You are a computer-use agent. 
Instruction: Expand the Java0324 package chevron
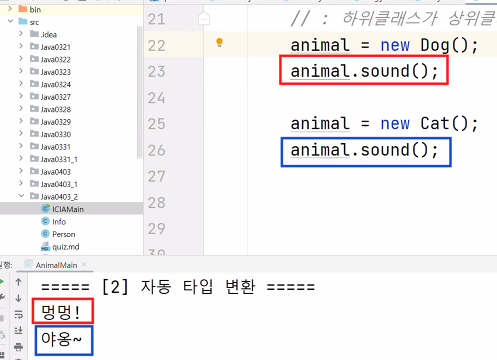tap(21, 84)
